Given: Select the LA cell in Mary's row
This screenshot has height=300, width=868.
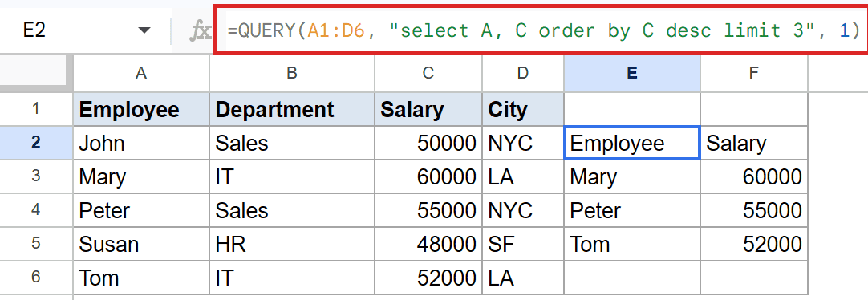Looking at the screenshot, I should pos(522,176).
